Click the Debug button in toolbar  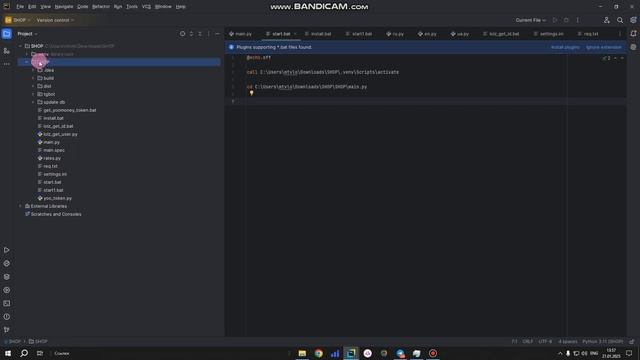566,20
